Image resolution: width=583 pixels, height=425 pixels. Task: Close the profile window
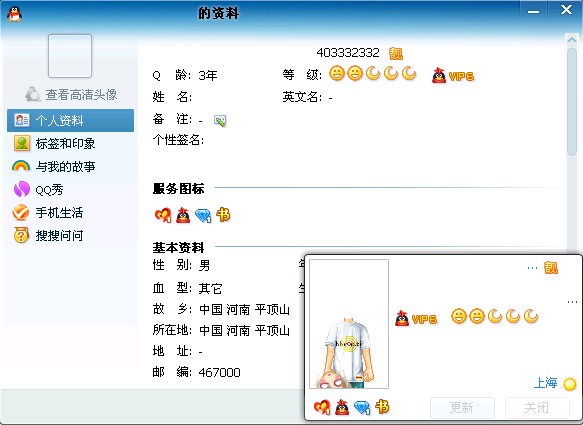tap(566, 10)
